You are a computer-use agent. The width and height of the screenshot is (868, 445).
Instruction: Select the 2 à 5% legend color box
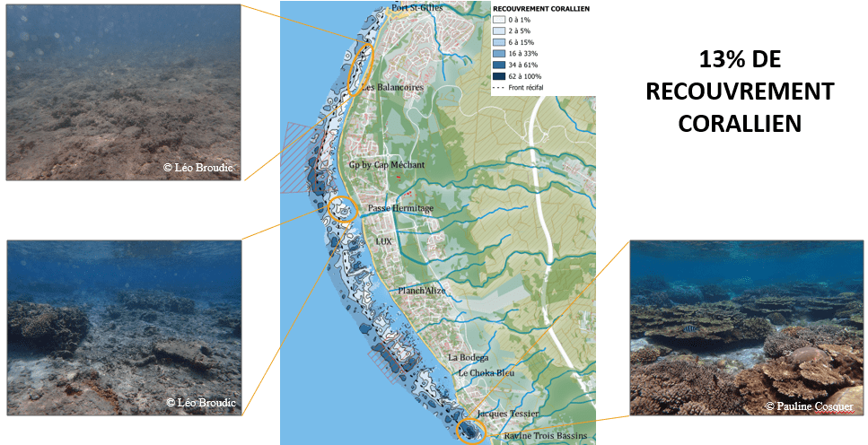coord(500,30)
